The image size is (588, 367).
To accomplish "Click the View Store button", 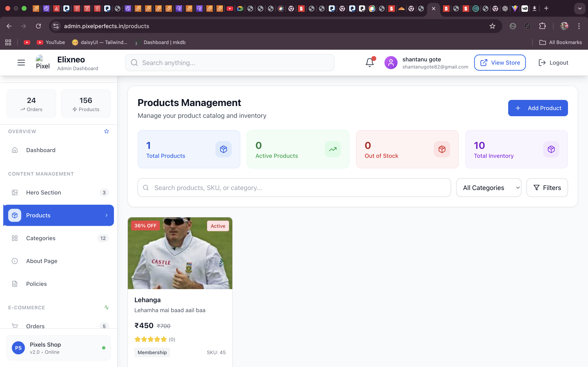I will [500, 63].
